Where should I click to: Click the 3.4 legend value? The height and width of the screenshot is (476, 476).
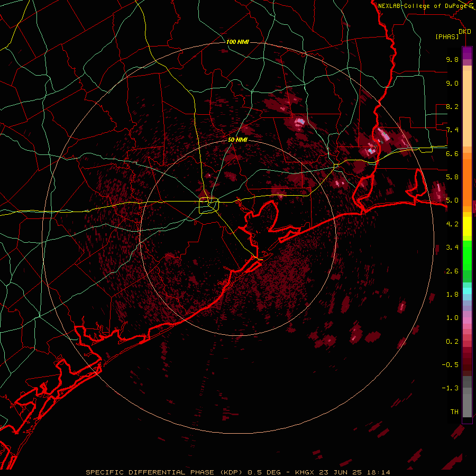tap(452, 248)
